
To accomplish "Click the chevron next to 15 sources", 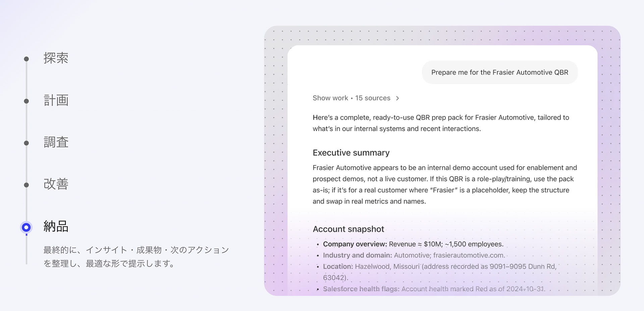I will pos(398,98).
